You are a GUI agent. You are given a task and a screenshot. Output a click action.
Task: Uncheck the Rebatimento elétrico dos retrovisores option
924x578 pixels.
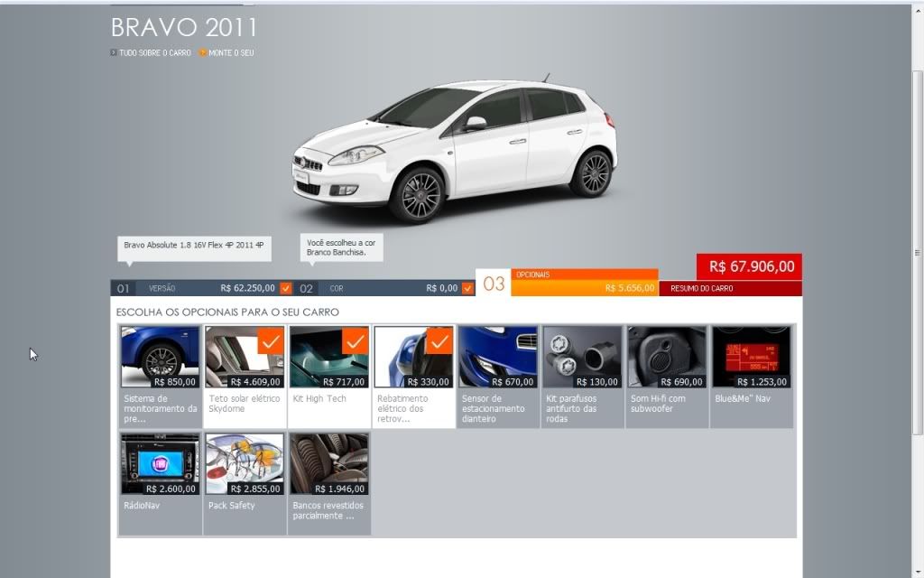[x=413, y=377]
